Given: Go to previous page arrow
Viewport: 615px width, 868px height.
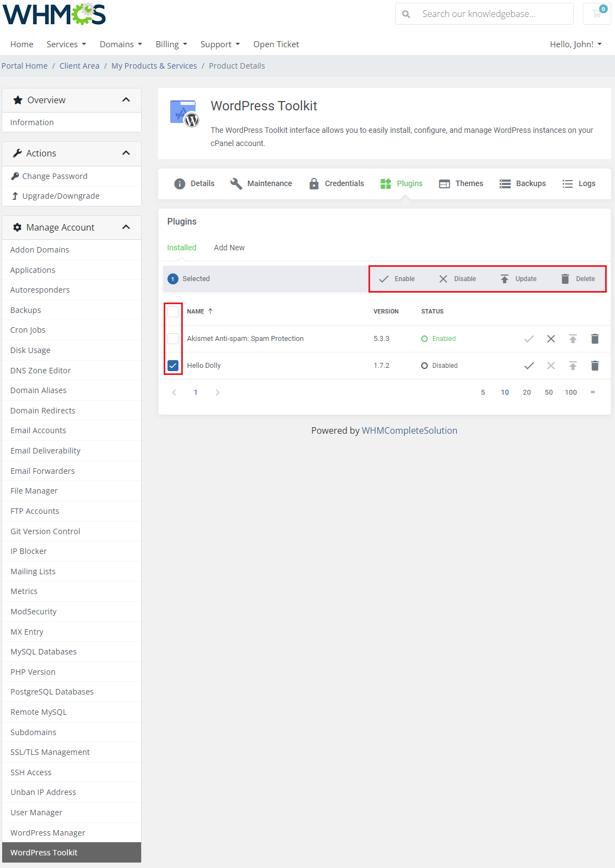Looking at the screenshot, I should coord(174,393).
